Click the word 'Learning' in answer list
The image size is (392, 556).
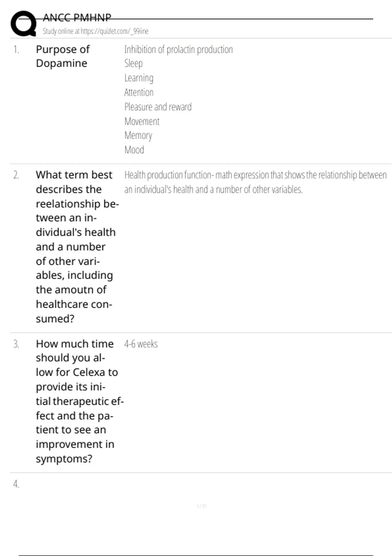pyautogui.click(x=139, y=78)
